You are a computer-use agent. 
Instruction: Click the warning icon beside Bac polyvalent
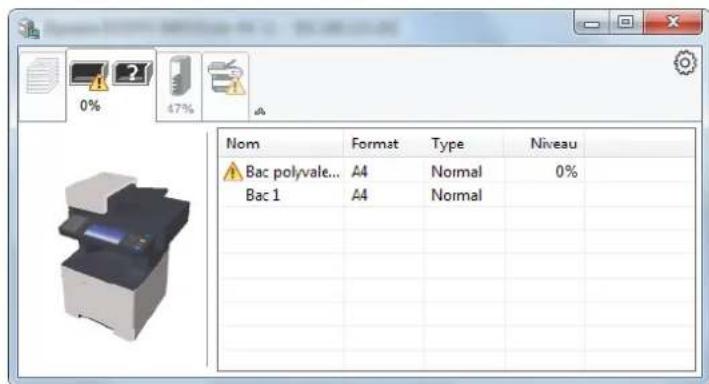pos(232,172)
